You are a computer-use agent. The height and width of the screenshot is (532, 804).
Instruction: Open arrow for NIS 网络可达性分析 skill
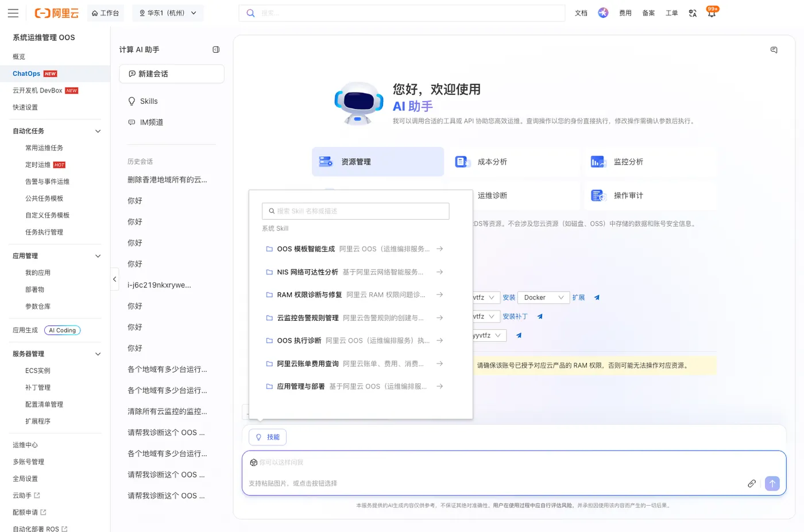click(439, 272)
